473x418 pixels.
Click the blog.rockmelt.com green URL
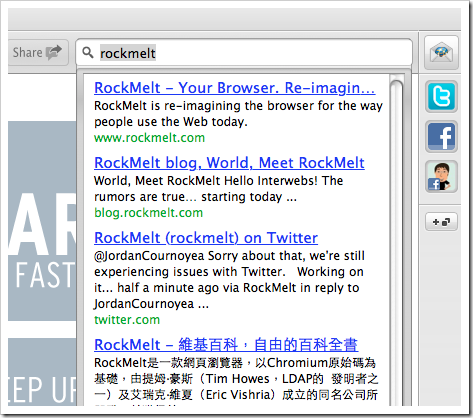(149, 213)
